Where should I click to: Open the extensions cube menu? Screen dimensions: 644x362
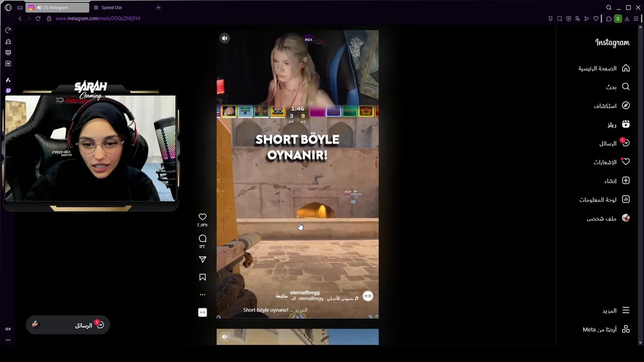[609, 19]
